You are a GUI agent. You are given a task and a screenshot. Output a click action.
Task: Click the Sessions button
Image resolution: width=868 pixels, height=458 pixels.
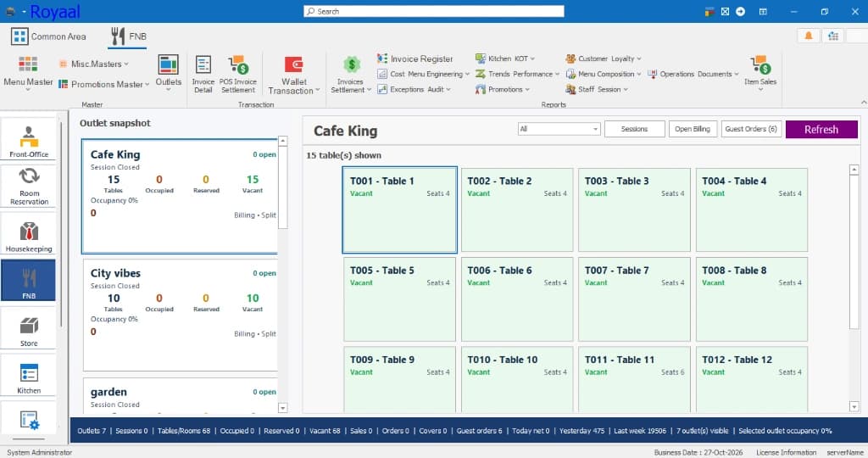pyautogui.click(x=634, y=129)
